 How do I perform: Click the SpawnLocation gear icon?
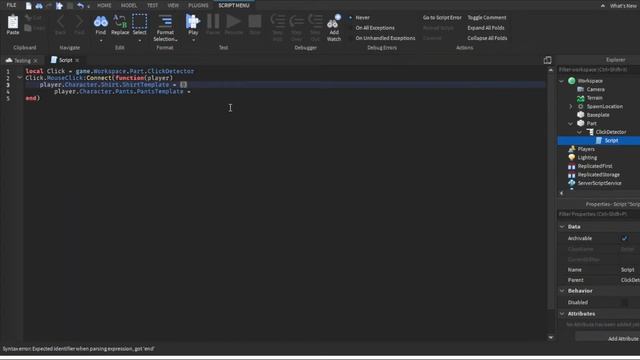pos(580,107)
